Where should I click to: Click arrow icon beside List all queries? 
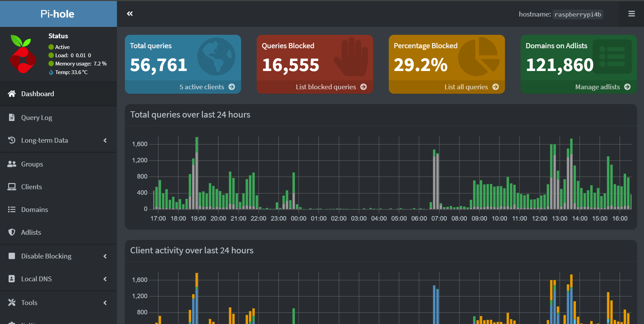(496, 87)
